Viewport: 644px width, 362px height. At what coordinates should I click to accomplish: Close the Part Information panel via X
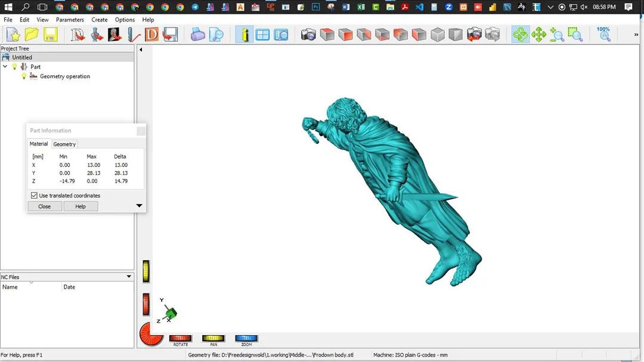(x=141, y=131)
